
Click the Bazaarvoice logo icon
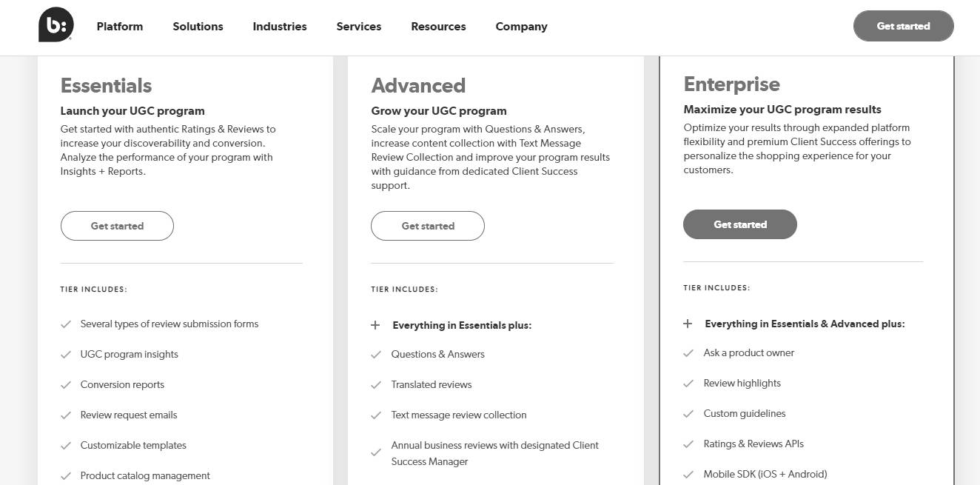[56, 24]
